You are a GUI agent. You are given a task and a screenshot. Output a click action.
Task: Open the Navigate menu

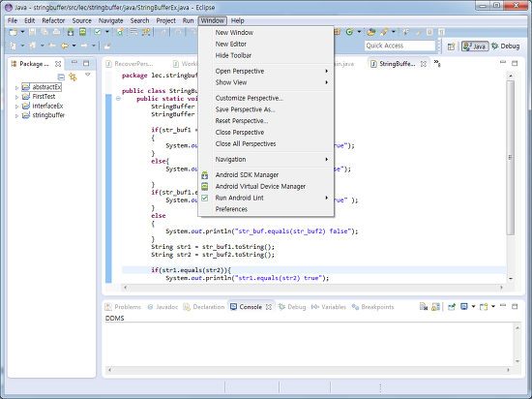coord(110,20)
